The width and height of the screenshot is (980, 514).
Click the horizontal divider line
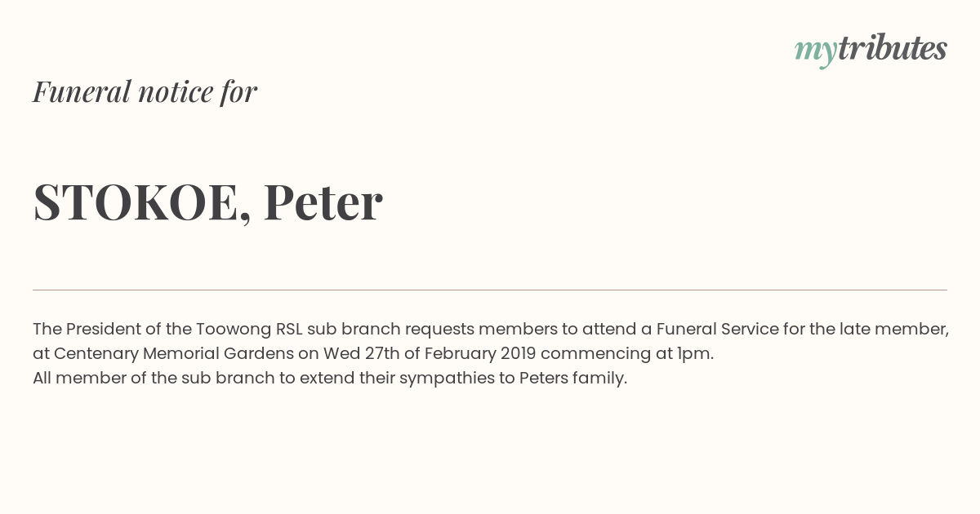[490, 290]
